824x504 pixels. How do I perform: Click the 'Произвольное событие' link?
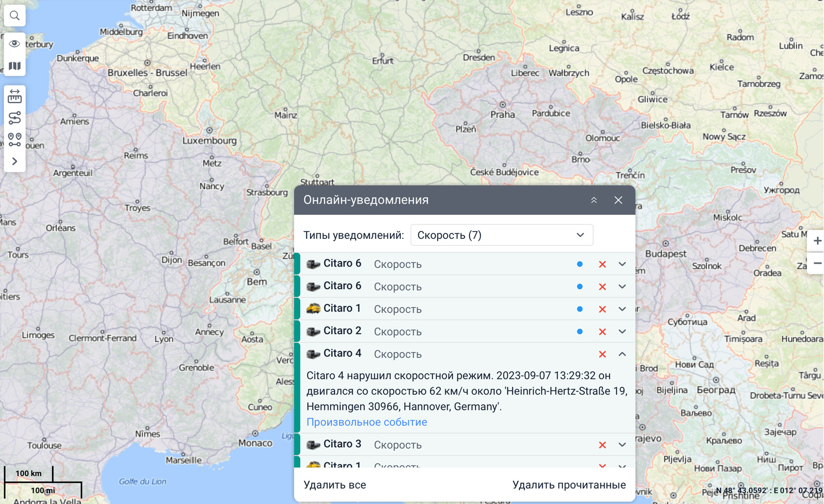(366, 422)
